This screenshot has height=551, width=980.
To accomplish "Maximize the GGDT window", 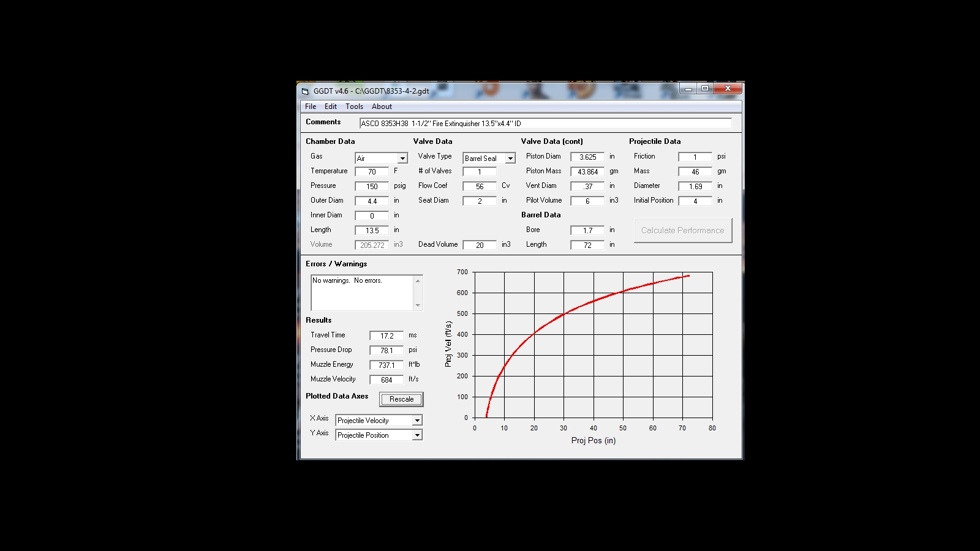I will point(705,89).
